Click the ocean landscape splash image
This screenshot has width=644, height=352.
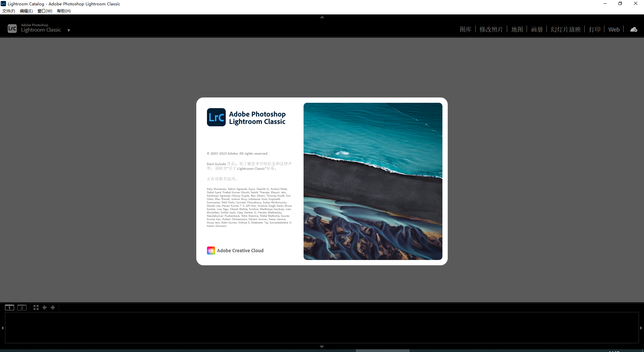click(x=373, y=181)
